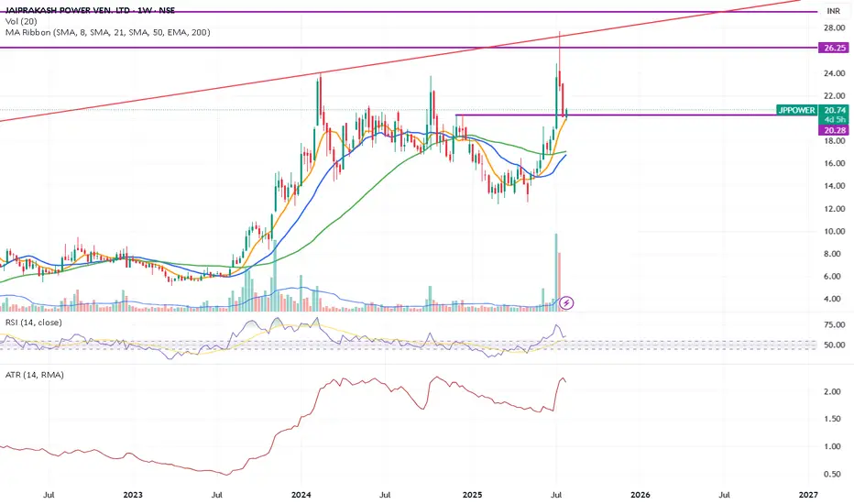Click the 75.00 RSI axis value

pos(835,324)
